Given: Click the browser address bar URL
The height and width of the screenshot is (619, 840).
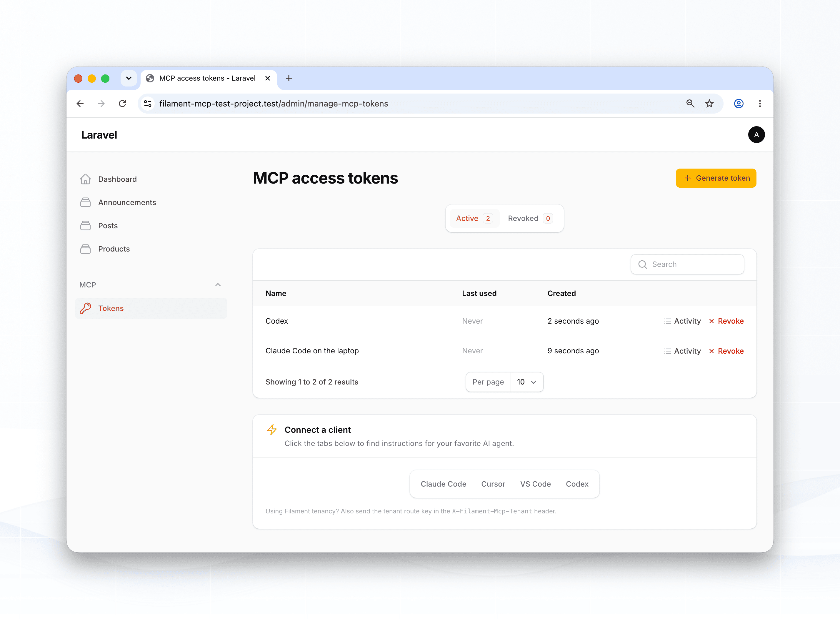Looking at the screenshot, I should pos(274,104).
